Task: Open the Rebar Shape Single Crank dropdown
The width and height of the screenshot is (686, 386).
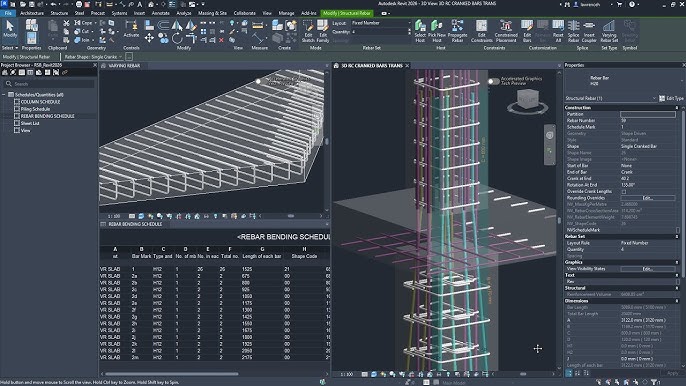Action: (x=93, y=57)
